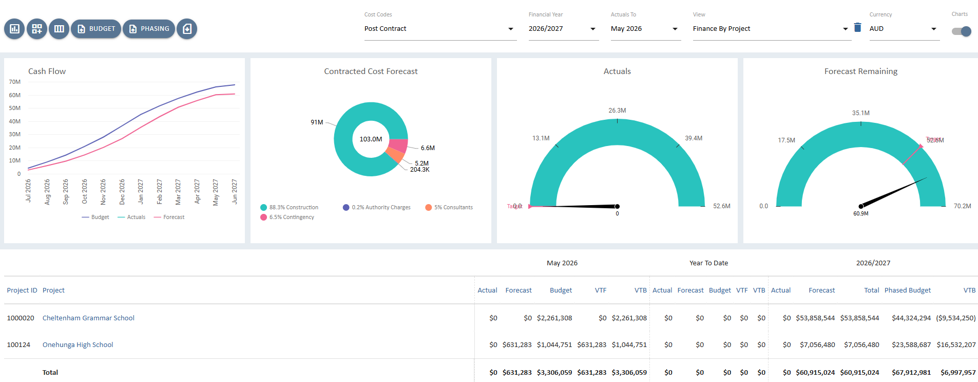Open the Actuals To dropdown
The width and height of the screenshot is (978, 382).
(646, 29)
